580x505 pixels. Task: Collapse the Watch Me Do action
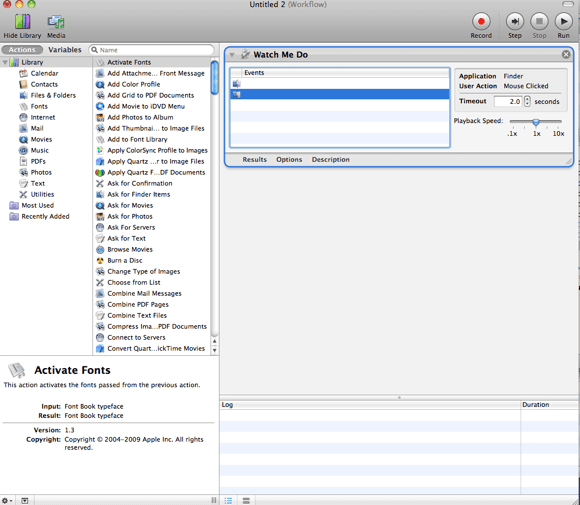click(x=232, y=55)
